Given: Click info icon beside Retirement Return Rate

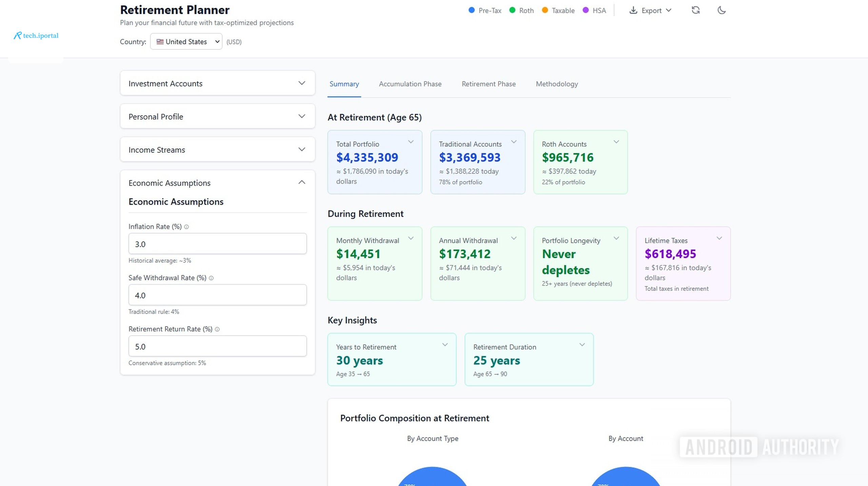Looking at the screenshot, I should (217, 329).
